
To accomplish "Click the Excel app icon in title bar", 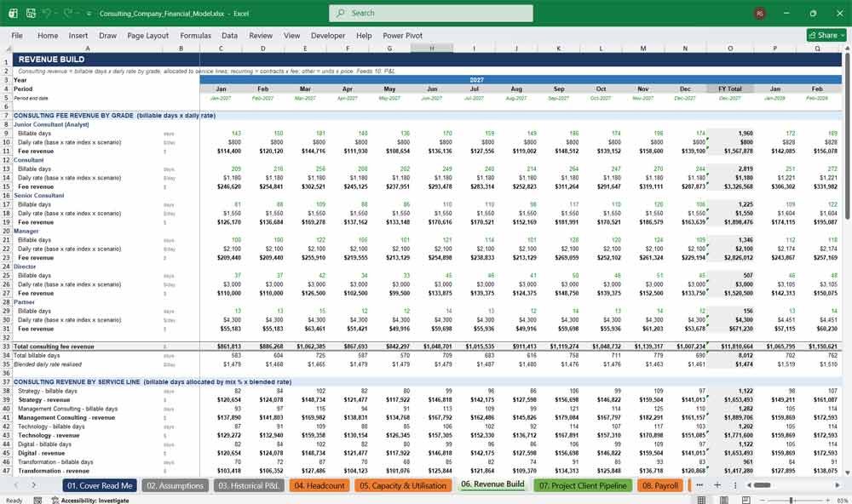I will tap(13, 13).
